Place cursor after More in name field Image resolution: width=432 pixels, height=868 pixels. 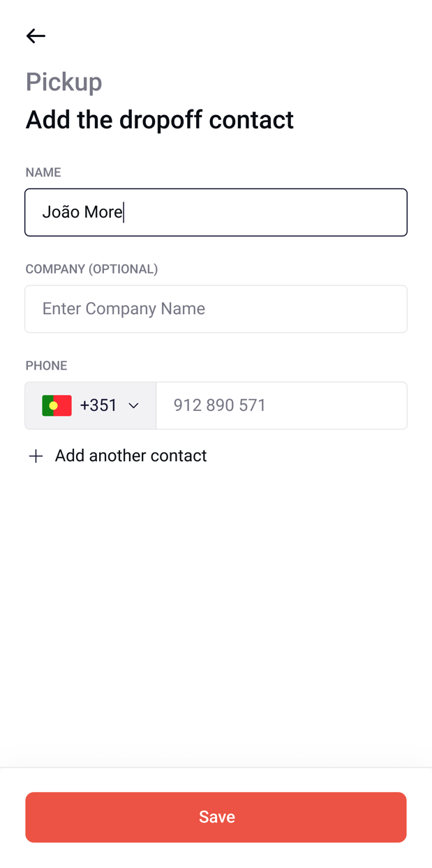(124, 212)
